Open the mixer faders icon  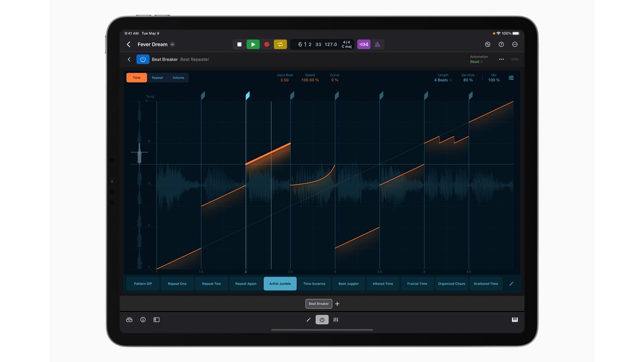[x=335, y=320]
